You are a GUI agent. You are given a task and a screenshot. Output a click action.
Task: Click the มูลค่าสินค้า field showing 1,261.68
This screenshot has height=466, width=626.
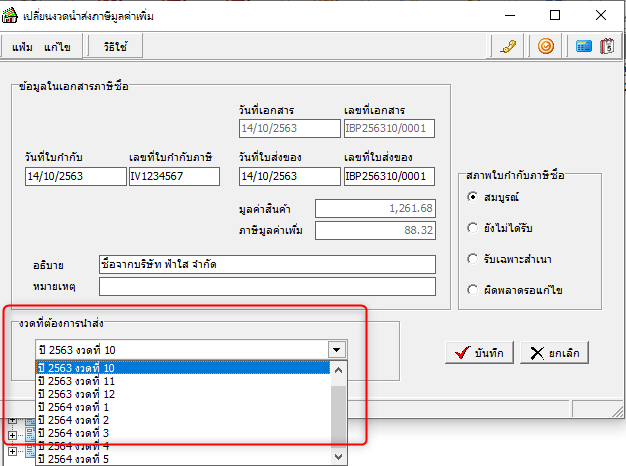coord(375,208)
